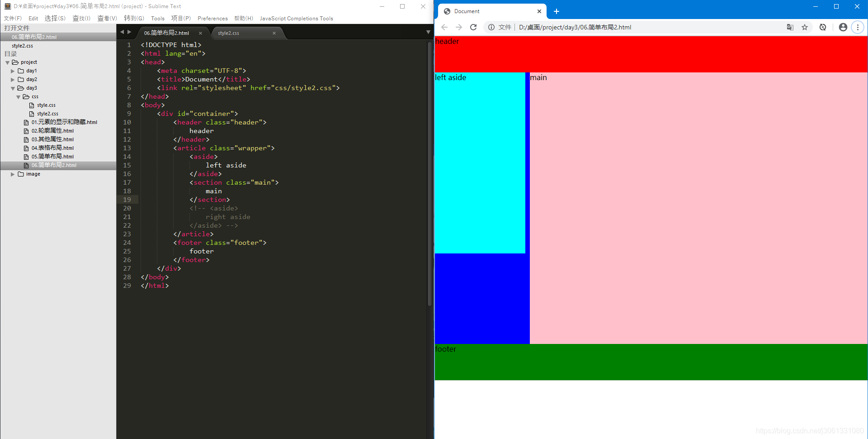Click line number 19 in the gutter

[x=127, y=200]
